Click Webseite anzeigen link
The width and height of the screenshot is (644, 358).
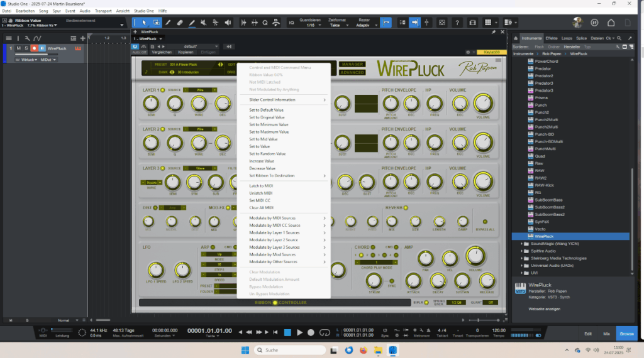[544, 309]
